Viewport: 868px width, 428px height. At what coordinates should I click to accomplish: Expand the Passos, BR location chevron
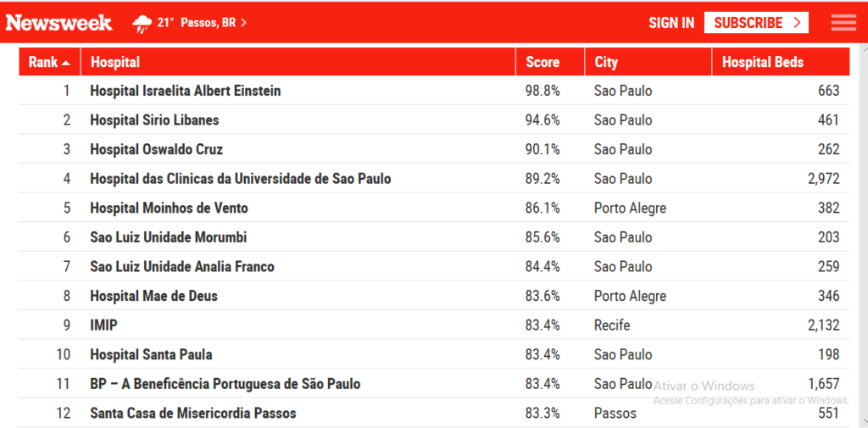click(243, 23)
